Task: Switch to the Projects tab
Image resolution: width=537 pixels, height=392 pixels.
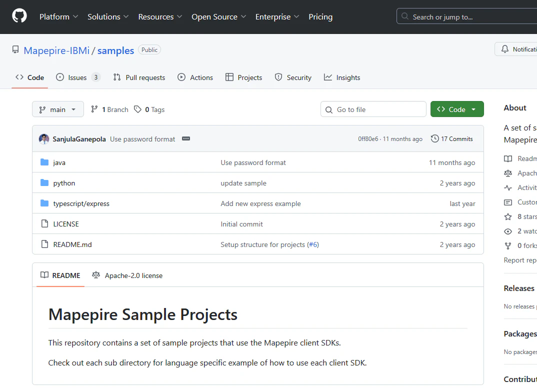Action: (244, 77)
